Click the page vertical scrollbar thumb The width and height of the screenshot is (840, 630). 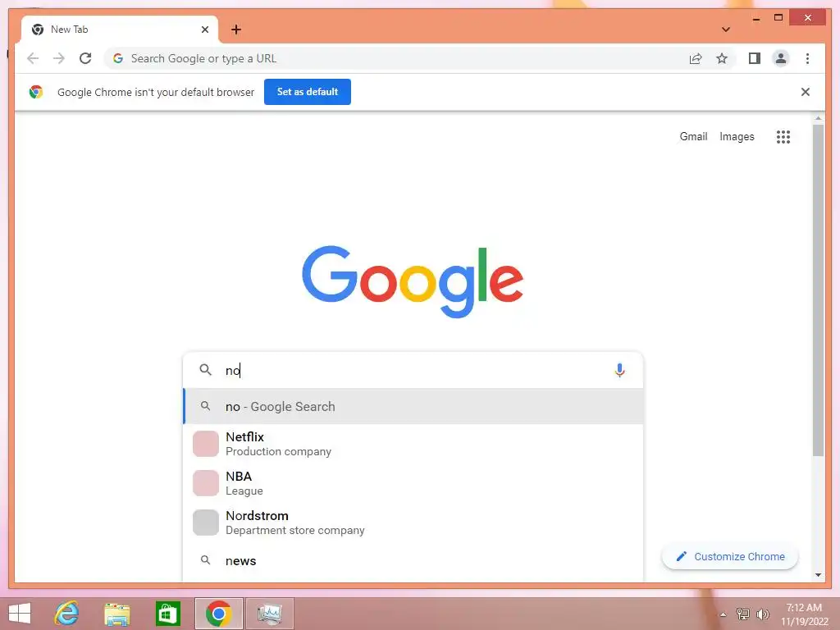coord(818,290)
